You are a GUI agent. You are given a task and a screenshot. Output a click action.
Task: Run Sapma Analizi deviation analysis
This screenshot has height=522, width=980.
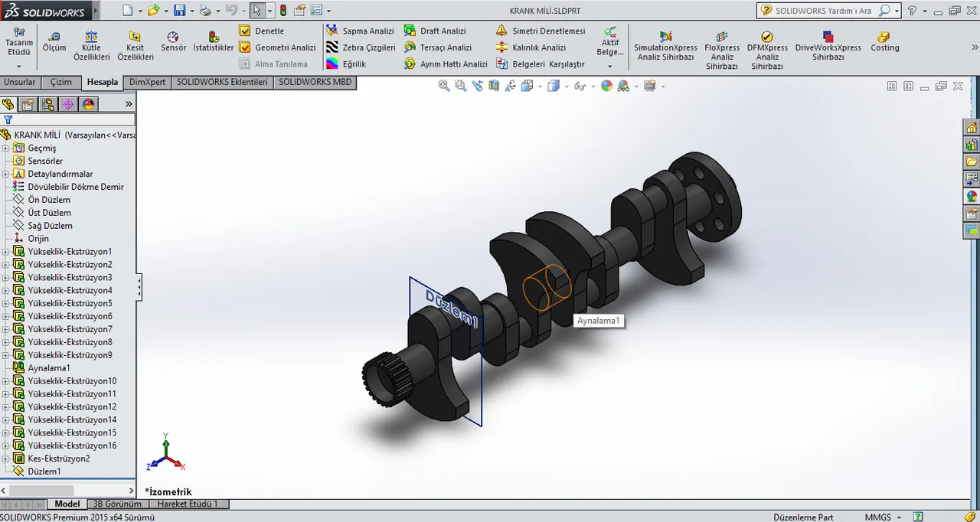point(359,31)
